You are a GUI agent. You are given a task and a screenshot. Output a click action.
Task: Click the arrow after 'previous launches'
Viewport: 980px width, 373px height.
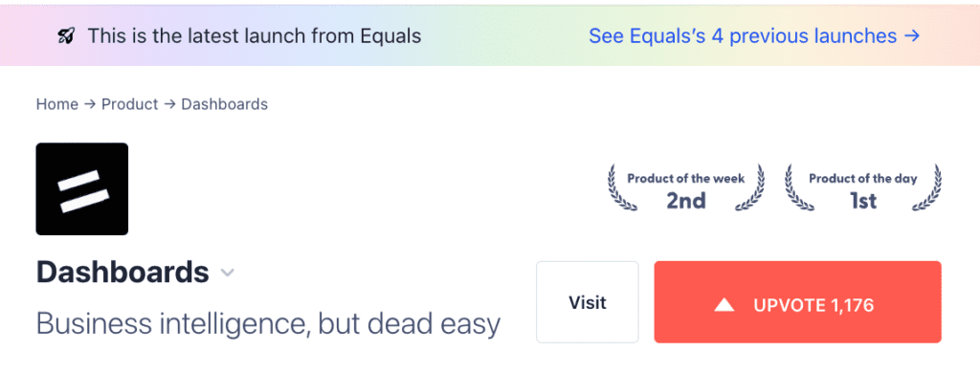tap(912, 35)
